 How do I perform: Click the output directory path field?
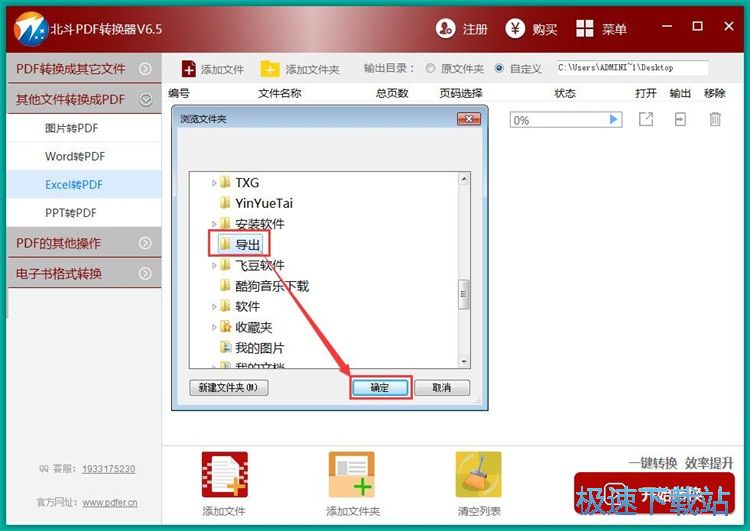pyautogui.click(x=632, y=68)
